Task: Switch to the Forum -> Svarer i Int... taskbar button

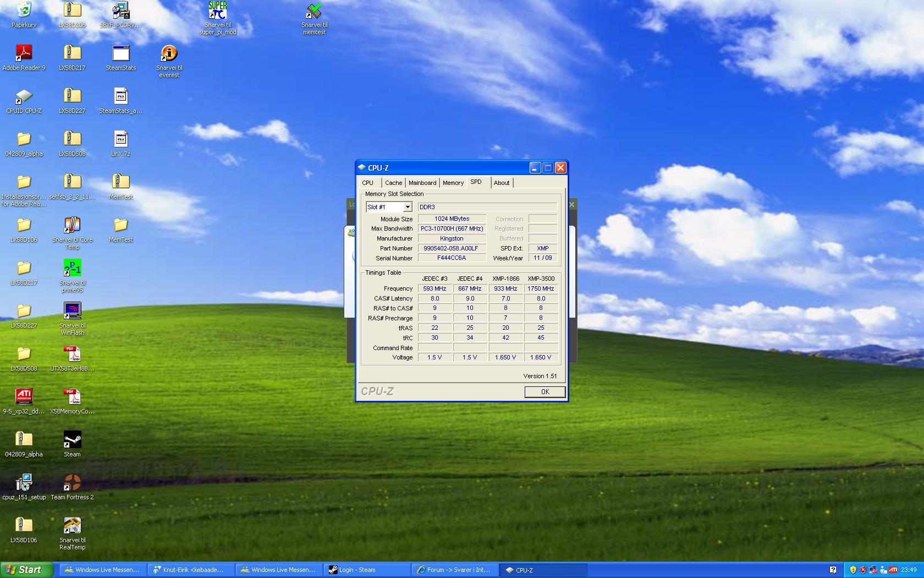Action: pyautogui.click(x=455, y=570)
